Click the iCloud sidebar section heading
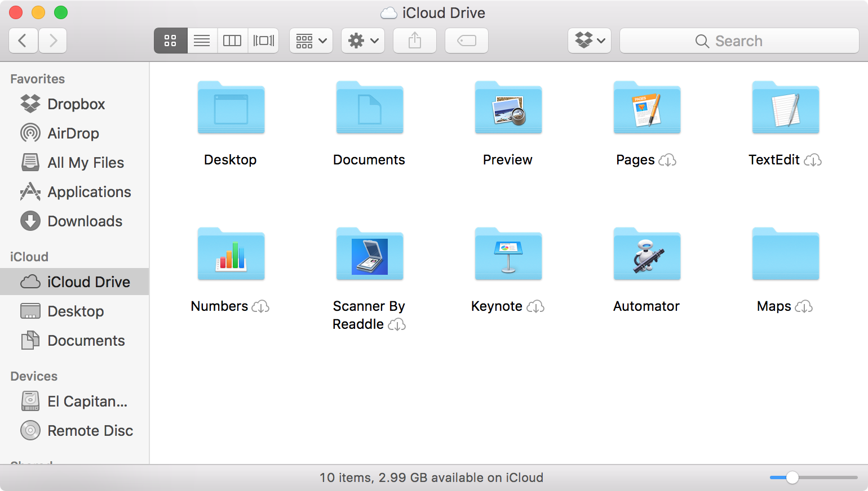Image resolution: width=868 pixels, height=491 pixels. point(29,257)
